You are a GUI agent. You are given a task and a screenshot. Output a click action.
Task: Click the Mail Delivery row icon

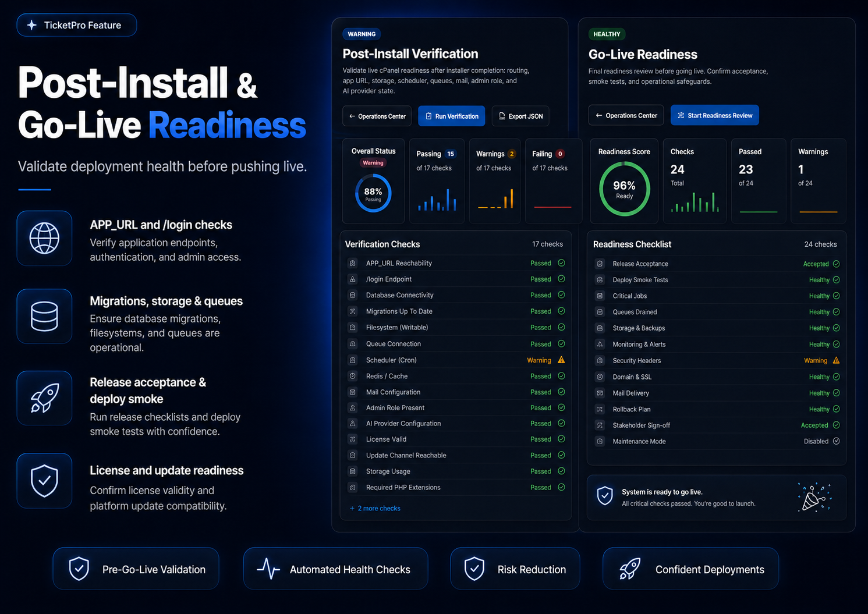tap(600, 393)
